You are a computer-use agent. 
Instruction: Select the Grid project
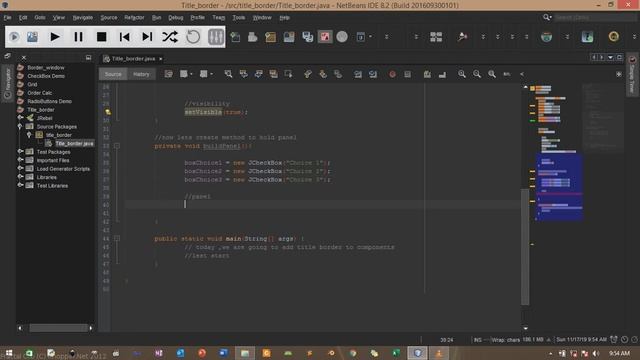[x=32, y=84]
